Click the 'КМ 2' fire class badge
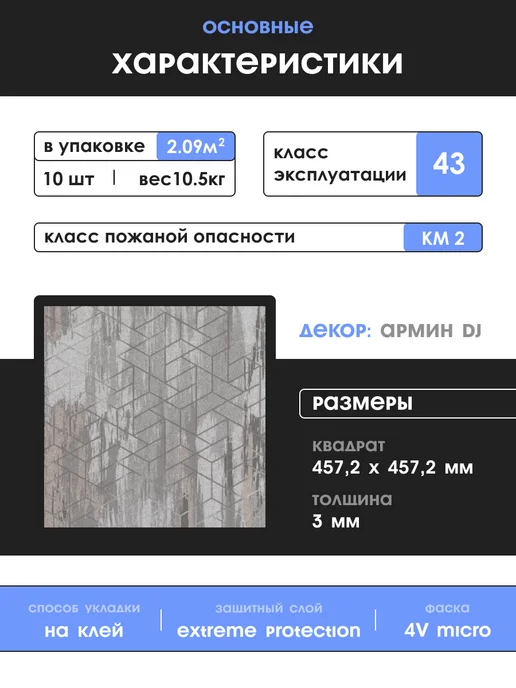The width and height of the screenshot is (516, 688). click(x=443, y=238)
